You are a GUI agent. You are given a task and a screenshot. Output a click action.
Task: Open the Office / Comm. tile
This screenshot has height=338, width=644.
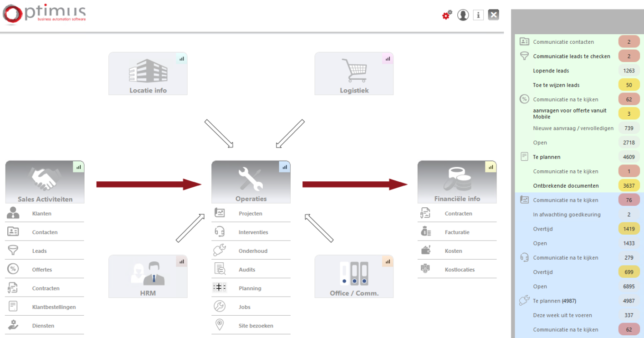click(354, 276)
